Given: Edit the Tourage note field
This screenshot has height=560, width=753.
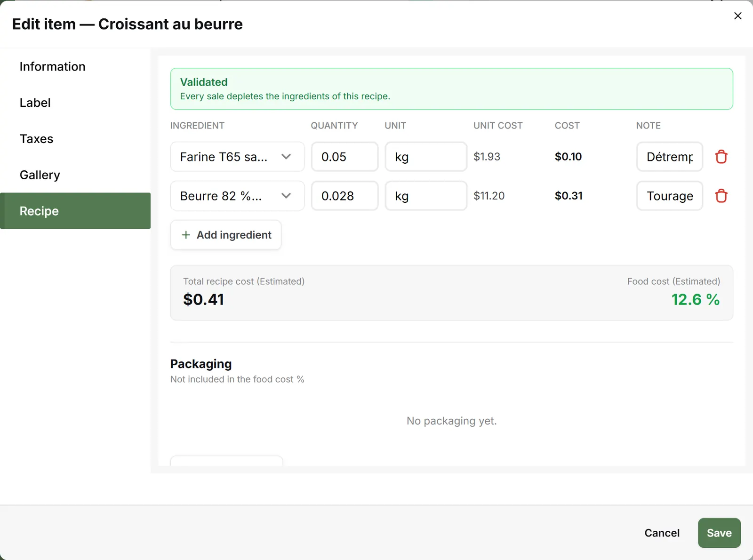Looking at the screenshot, I should (x=670, y=196).
